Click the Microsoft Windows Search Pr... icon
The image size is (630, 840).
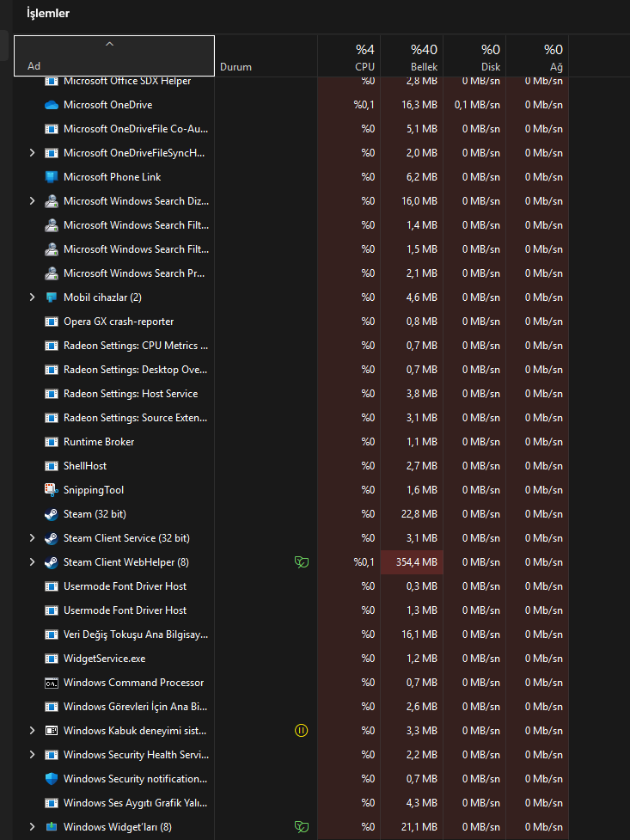point(52,273)
